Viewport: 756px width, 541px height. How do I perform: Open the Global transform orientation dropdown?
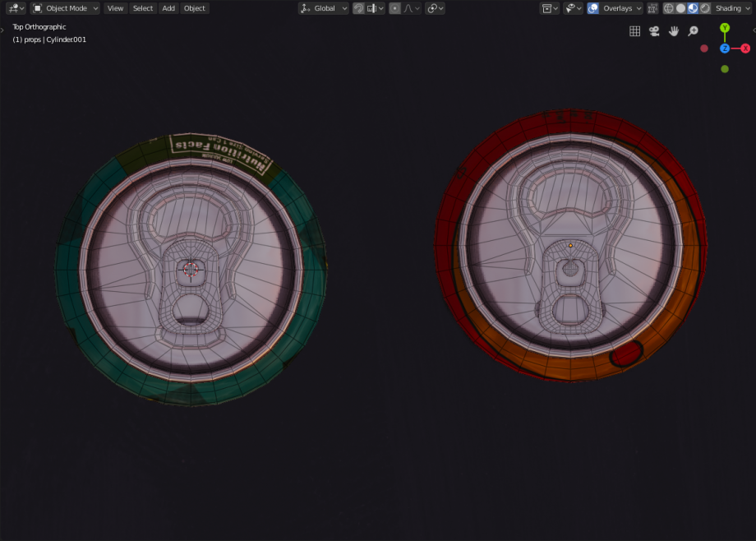(x=325, y=8)
